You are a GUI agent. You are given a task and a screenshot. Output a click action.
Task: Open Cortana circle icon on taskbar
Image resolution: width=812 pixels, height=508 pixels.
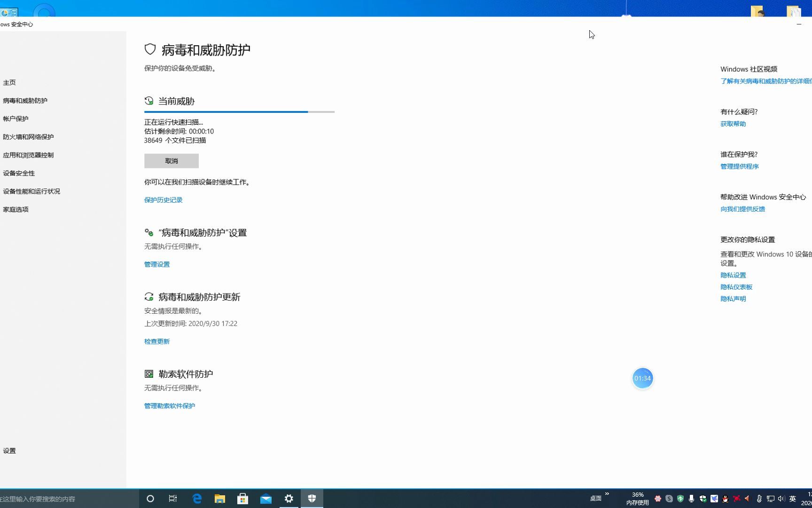point(150,499)
